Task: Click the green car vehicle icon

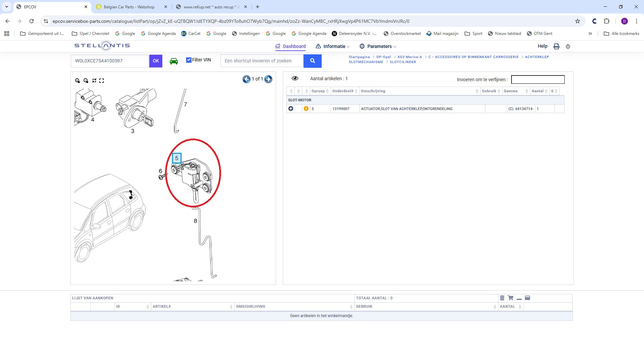Action: coord(174,61)
